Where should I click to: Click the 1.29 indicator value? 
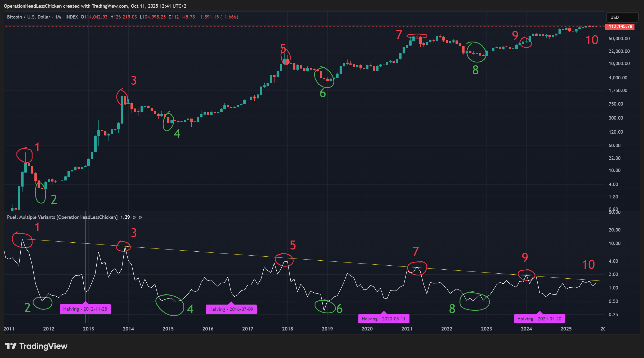click(x=125, y=217)
